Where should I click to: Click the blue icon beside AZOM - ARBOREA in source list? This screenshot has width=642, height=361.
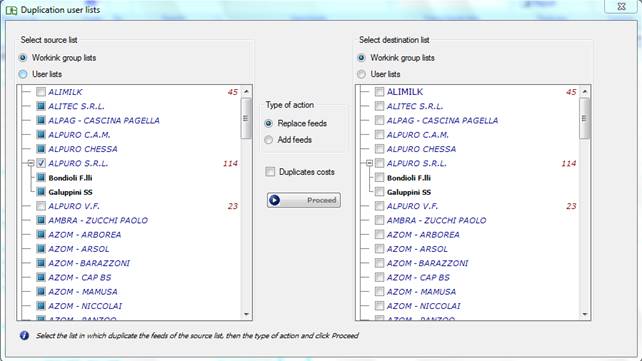(41, 235)
